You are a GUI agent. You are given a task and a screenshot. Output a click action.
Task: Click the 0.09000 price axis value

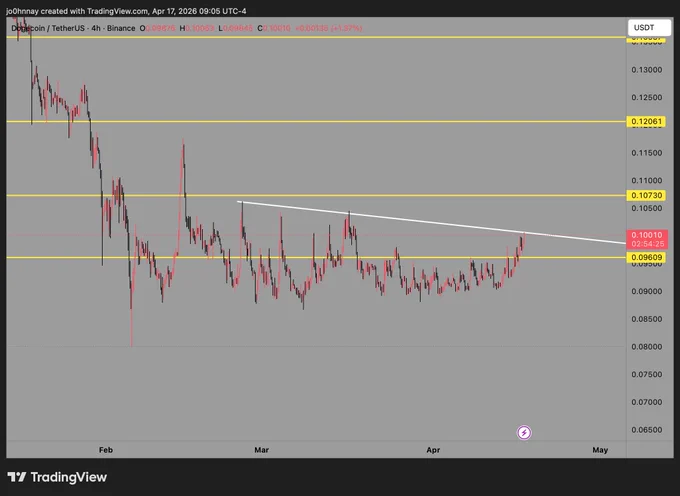(647, 291)
